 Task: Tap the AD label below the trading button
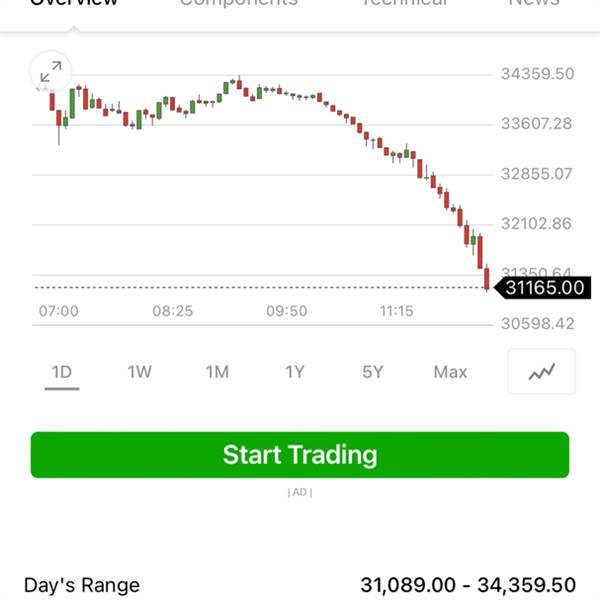coord(300,492)
